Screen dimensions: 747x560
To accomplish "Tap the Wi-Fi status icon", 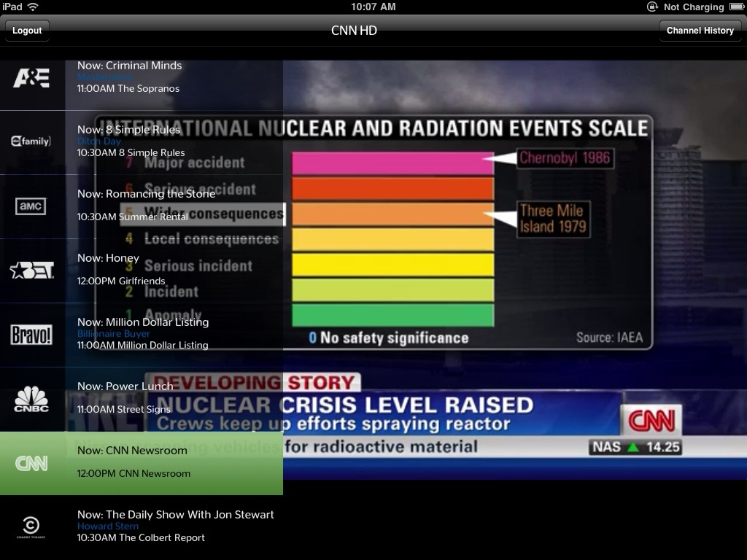I will [x=33, y=7].
